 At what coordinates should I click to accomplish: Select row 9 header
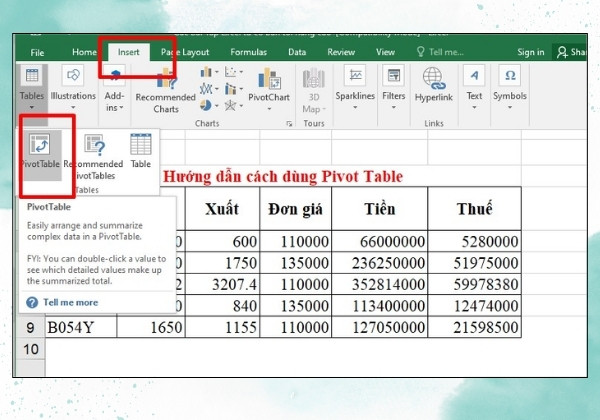pyautogui.click(x=30, y=328)
